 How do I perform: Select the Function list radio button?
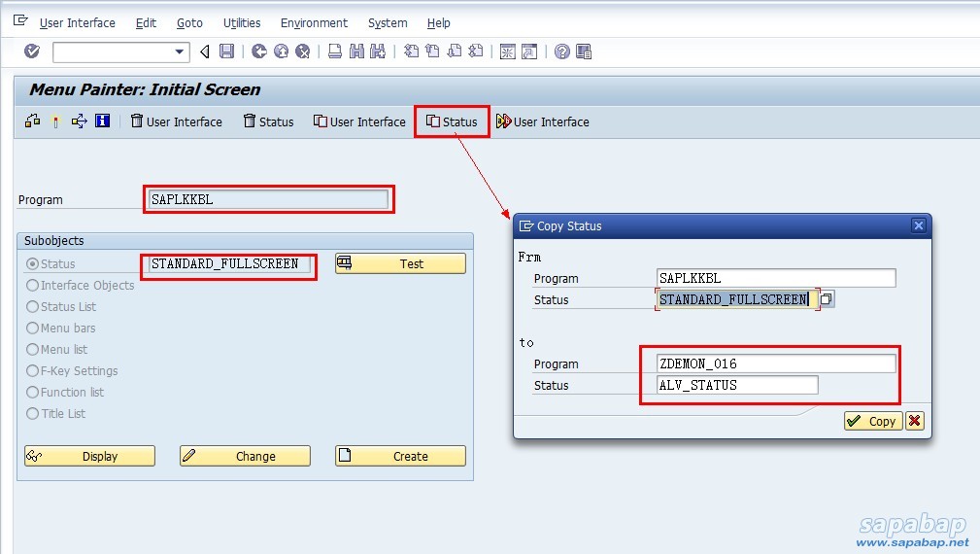[33, 393]
